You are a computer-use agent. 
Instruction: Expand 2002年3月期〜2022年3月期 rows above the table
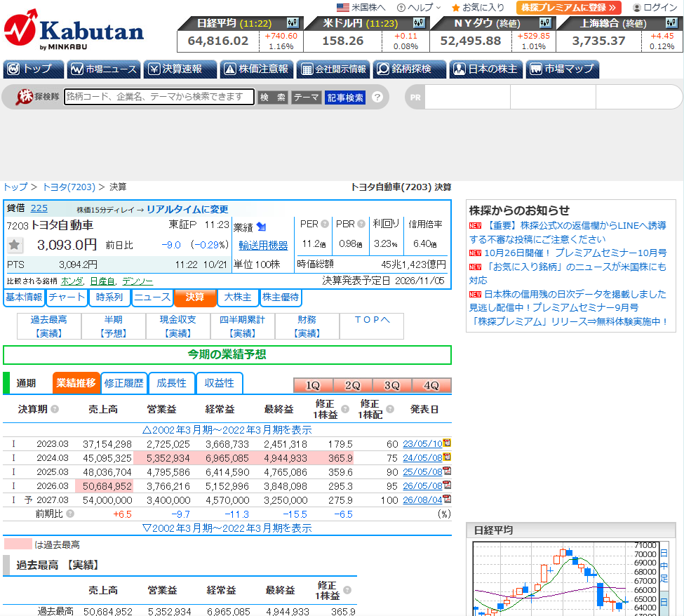click(x=227, y=429)
